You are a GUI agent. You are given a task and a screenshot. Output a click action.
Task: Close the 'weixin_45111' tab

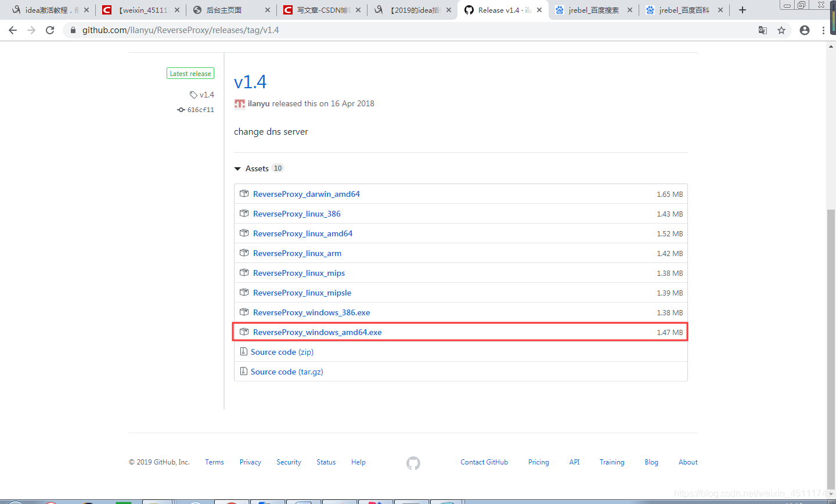(x=177, y=10)
